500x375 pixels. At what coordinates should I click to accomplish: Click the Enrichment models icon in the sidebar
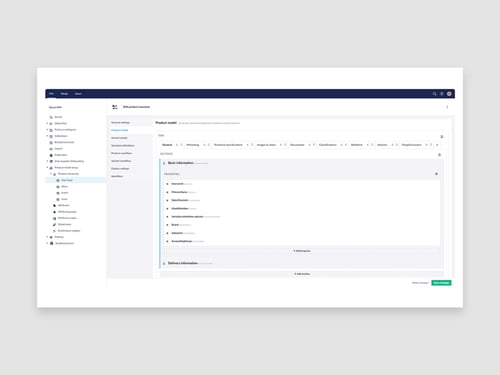(55, 231)
